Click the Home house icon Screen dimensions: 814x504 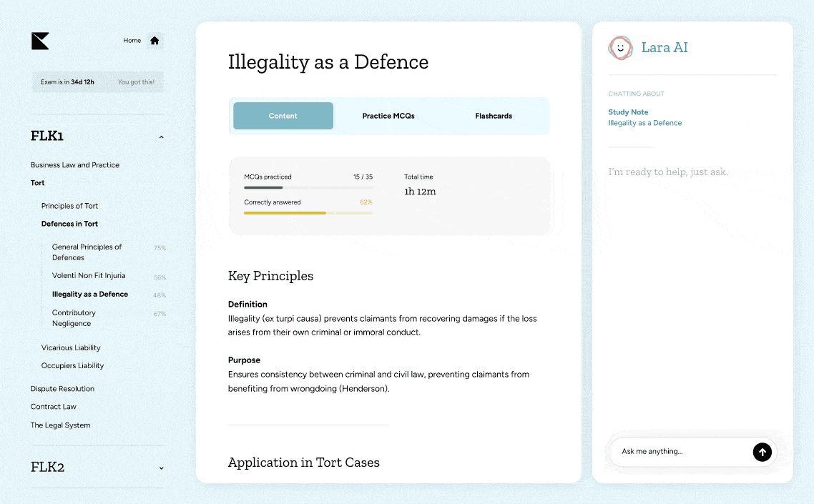tap(155, 41)
